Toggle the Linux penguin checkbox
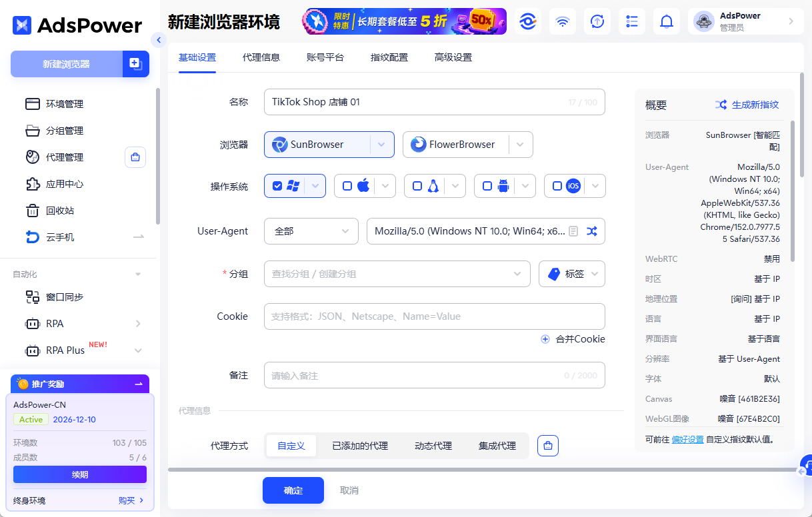The height and width of the screenshot is (517, 812). click(x=417, y=186)
